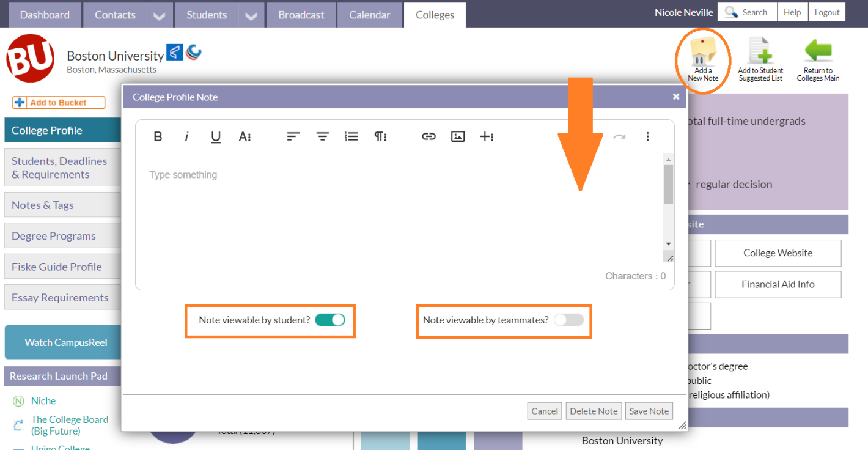Open Fiske Guide Profile section
This screenshot has height=450, width=868.
coord(63,267)
